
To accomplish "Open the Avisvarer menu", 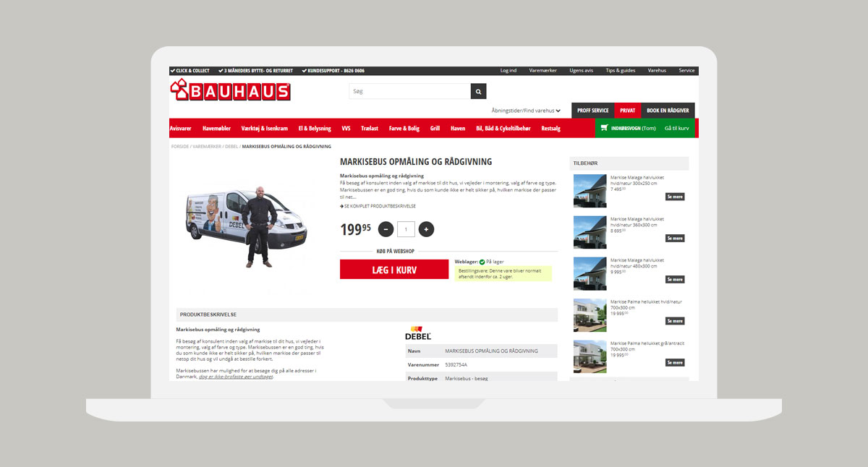I will (x=180, y=128).
